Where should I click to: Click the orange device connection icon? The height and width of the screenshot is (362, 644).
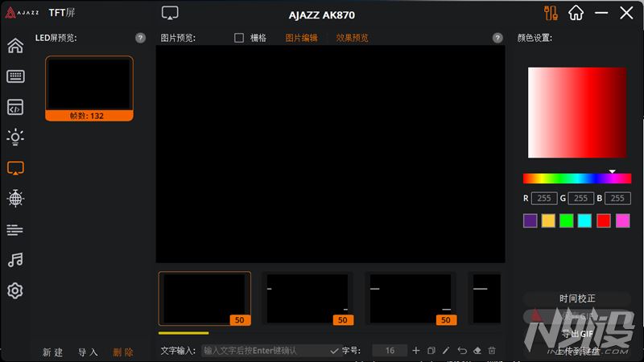551,13
